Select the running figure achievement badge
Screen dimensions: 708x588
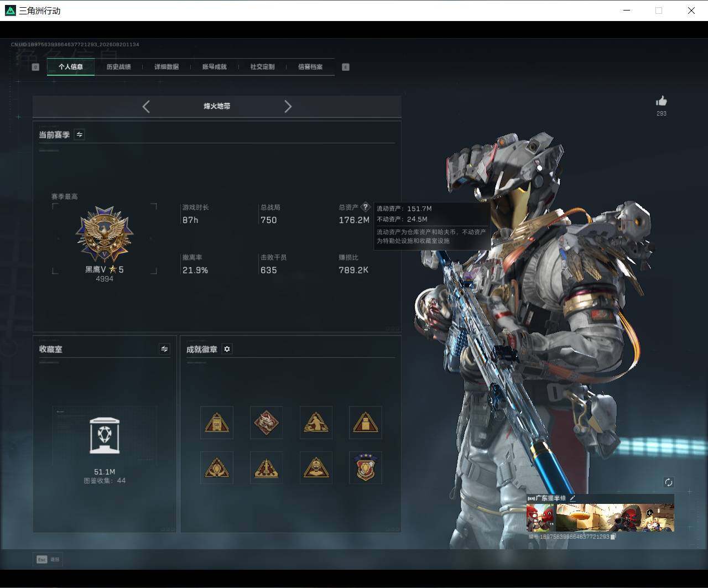[316, 423]
